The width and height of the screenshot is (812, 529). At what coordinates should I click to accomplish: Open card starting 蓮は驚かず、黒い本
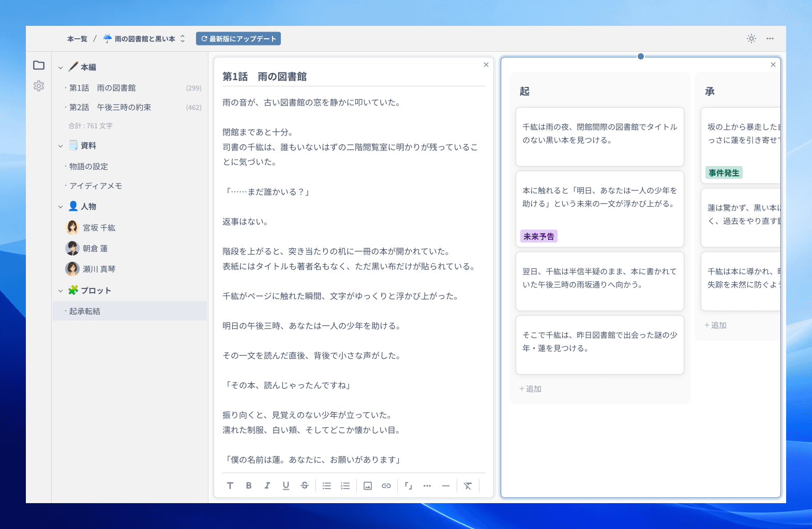pos(741,218)
